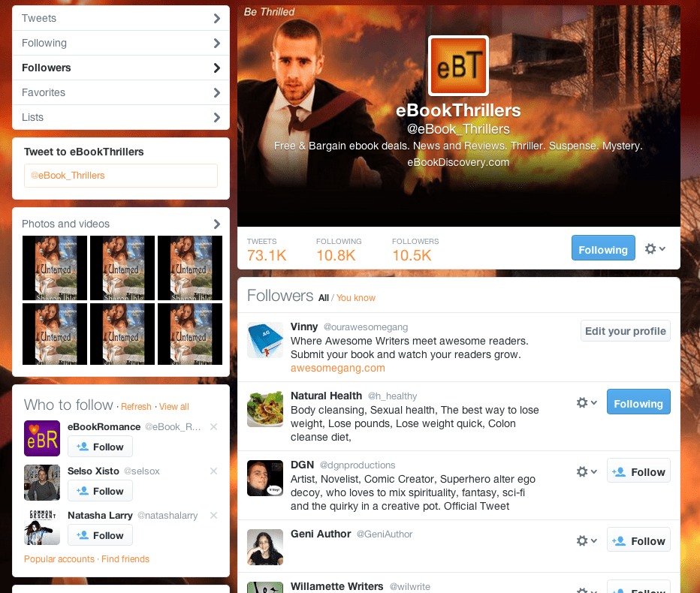The height and width of the screenshot is (593, 700).
Task: Open the top-right Untamed photo thumbnail
Action: (190, 268)
